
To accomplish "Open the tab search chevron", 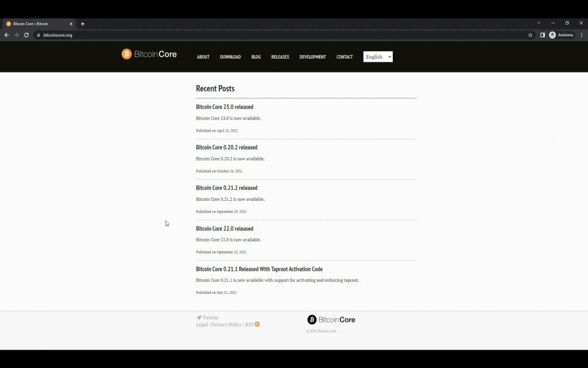I will 539,23.
